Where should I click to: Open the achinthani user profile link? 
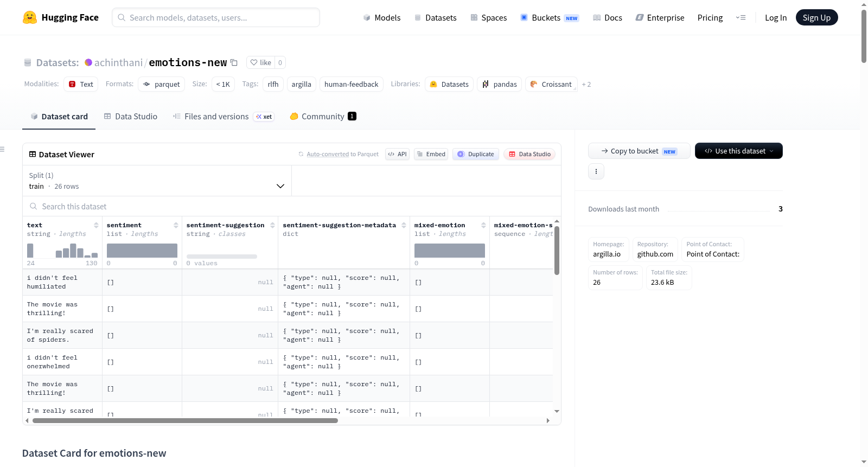[x=118, y=62]
